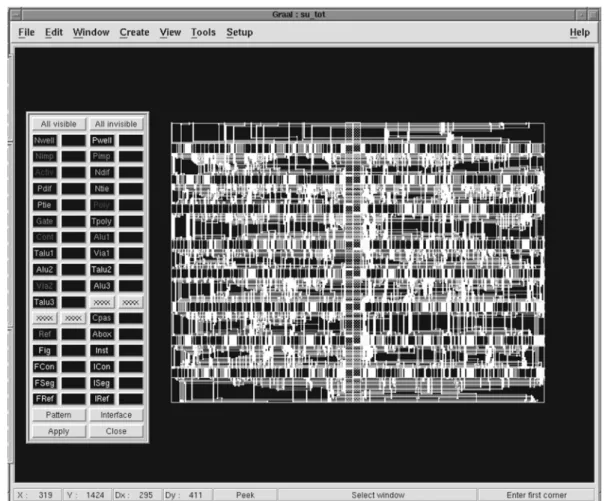This screenshot has width=608, height=501.
Task: Click the color swatch next to Pdif
Action: pyautogui.click(x=74, y=189)
